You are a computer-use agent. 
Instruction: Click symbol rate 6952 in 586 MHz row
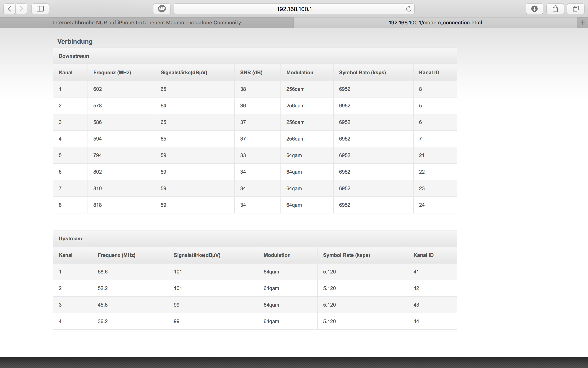click(x=345, y=122)
